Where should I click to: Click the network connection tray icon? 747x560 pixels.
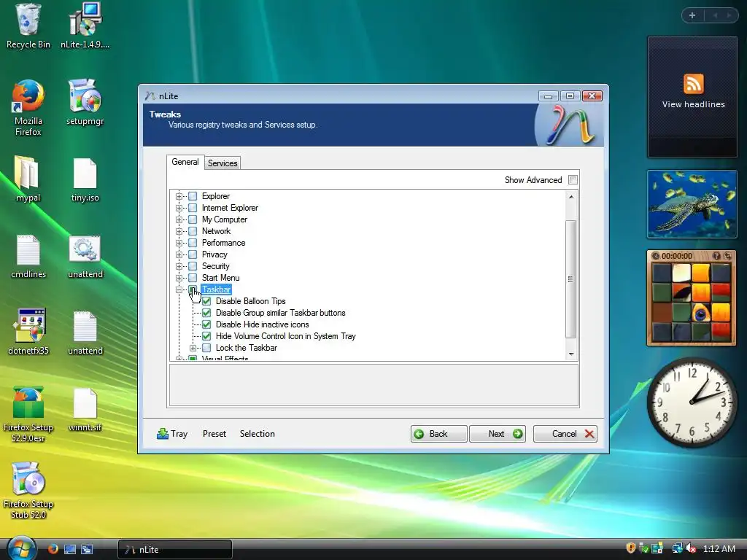click(677, 548)
